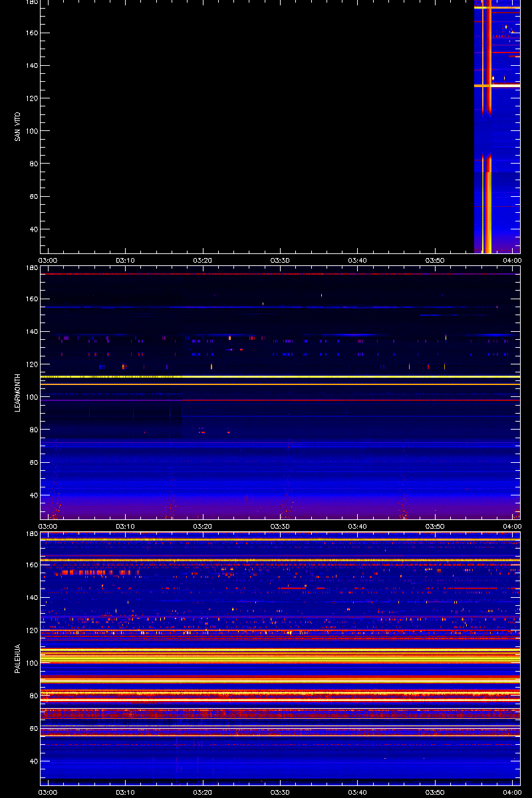Choose the 03:40 time label of Palehua panel
Viewport: 532px width, 798px height.
click(x=358, y=793)
